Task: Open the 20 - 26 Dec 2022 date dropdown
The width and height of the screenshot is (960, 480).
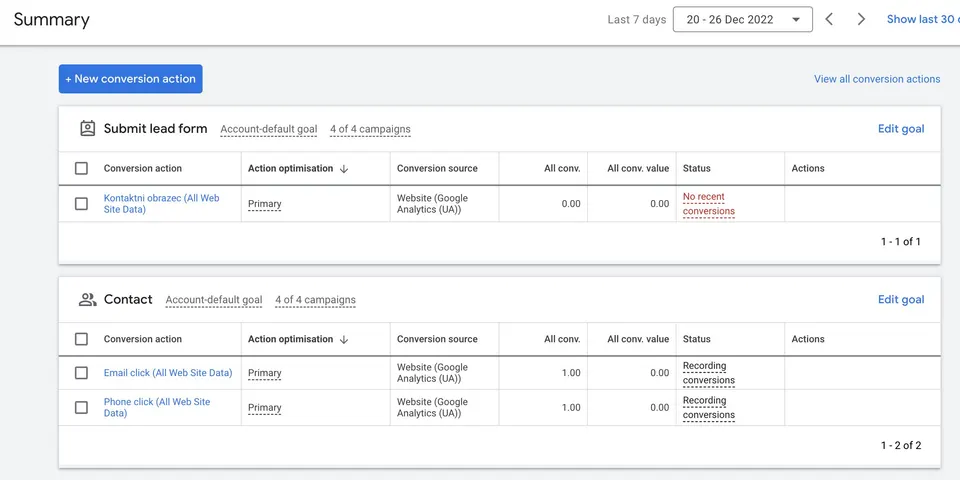Action: (743, 19)
